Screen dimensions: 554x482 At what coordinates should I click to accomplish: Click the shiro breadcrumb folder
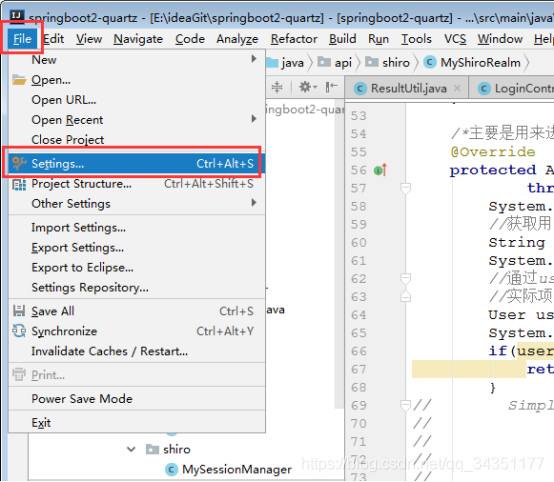[387, 63]
